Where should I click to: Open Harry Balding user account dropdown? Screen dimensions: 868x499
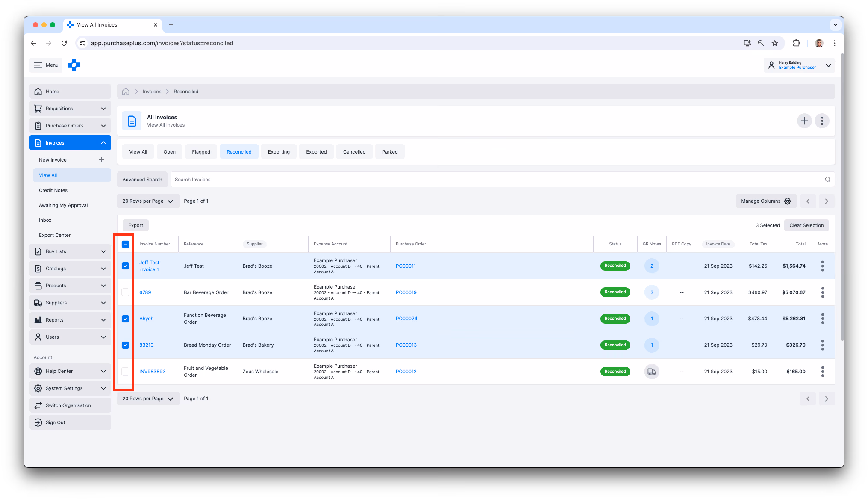[799, 65]
